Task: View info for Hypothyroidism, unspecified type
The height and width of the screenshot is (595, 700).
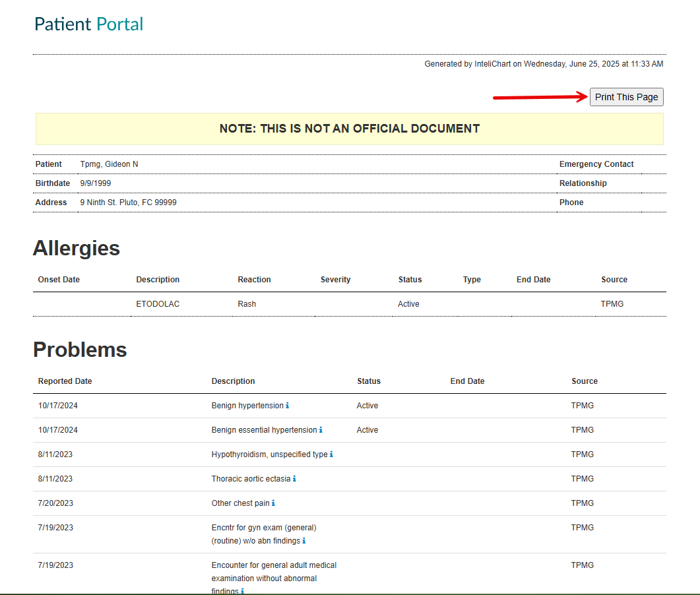Action: click(x=331, y=454)
